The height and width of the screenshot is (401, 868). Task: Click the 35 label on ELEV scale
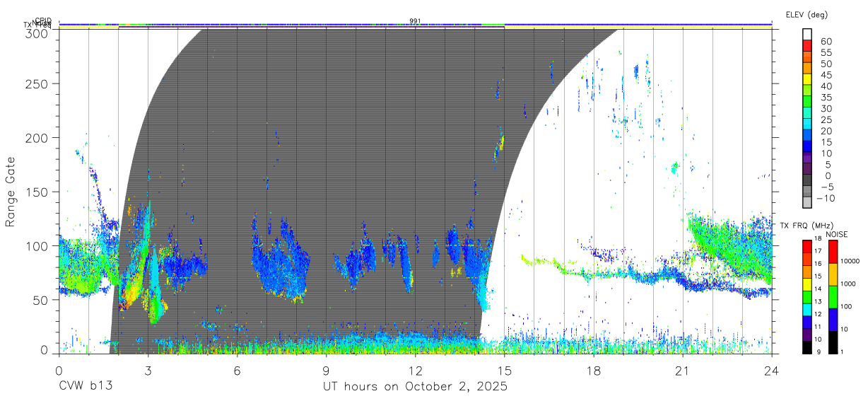[826, 97]
